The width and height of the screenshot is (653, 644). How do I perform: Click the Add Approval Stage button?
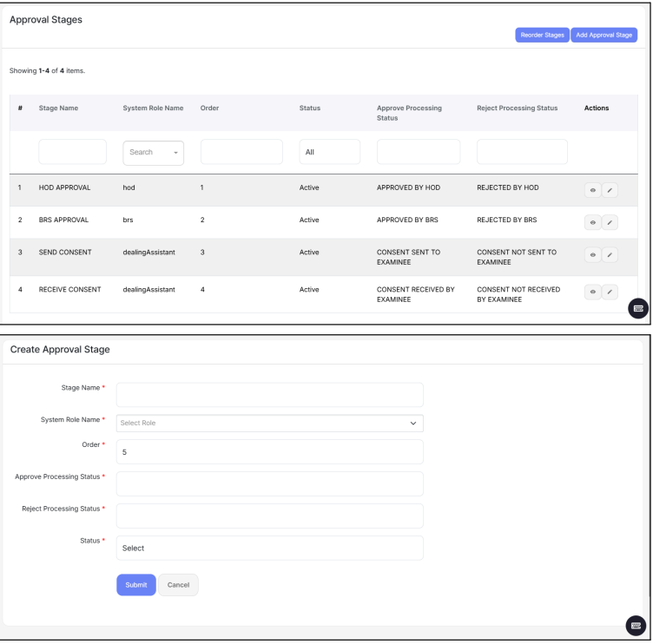pyautogui.click(x=604, y=35)
